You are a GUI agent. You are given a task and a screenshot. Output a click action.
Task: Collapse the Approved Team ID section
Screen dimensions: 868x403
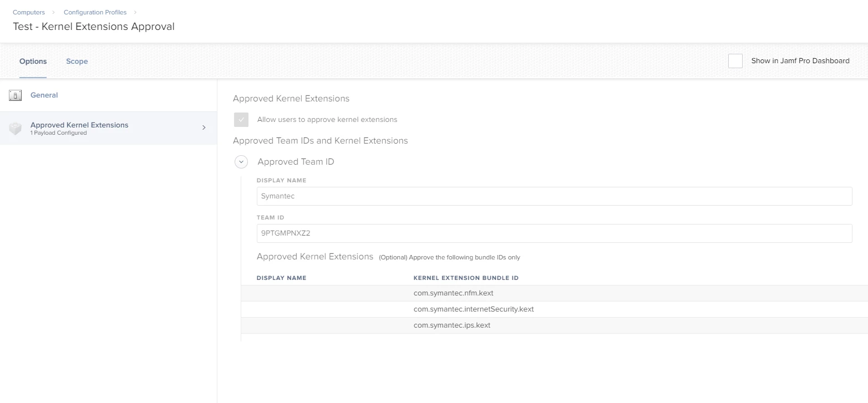tap(241, 162)
